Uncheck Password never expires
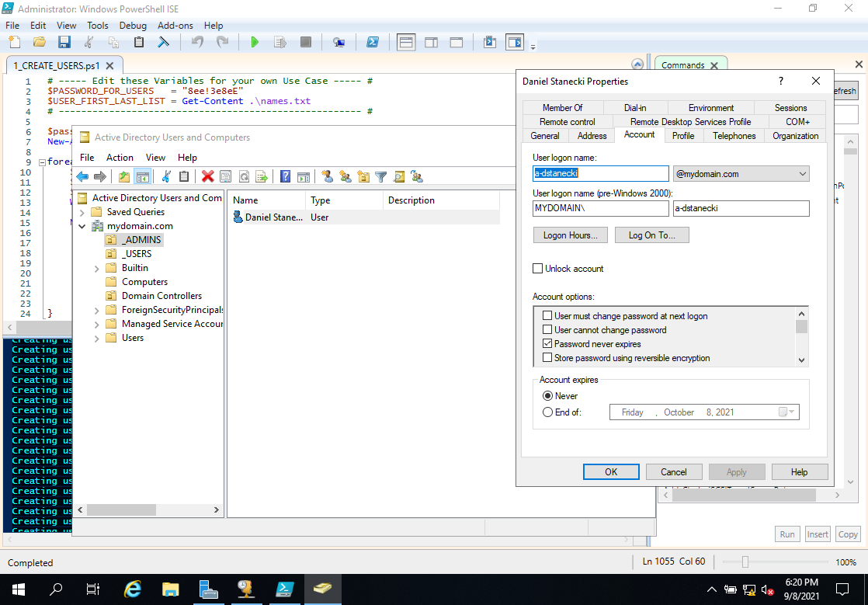The width and height of the screenshot is (868, 605). (x=547, y=344)
